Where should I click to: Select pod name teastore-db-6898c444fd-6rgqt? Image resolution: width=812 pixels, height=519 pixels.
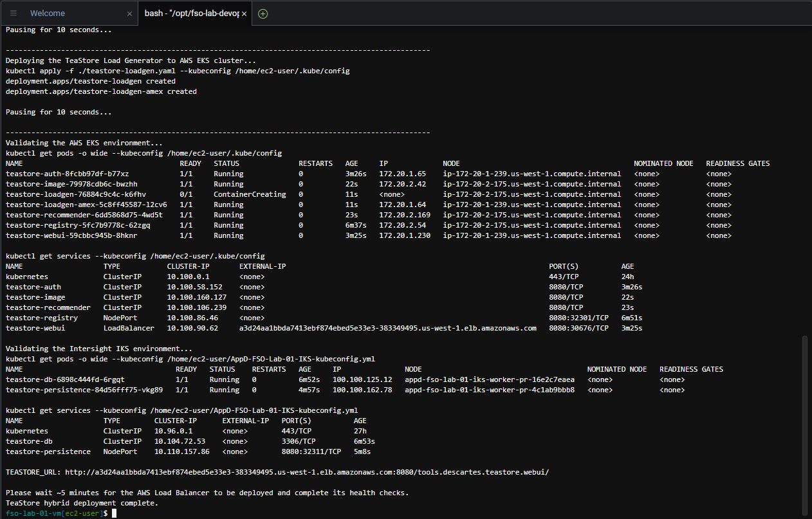65,379
